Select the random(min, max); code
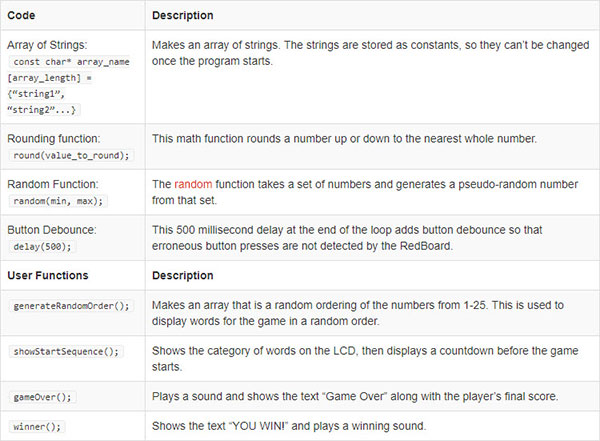 58,201
